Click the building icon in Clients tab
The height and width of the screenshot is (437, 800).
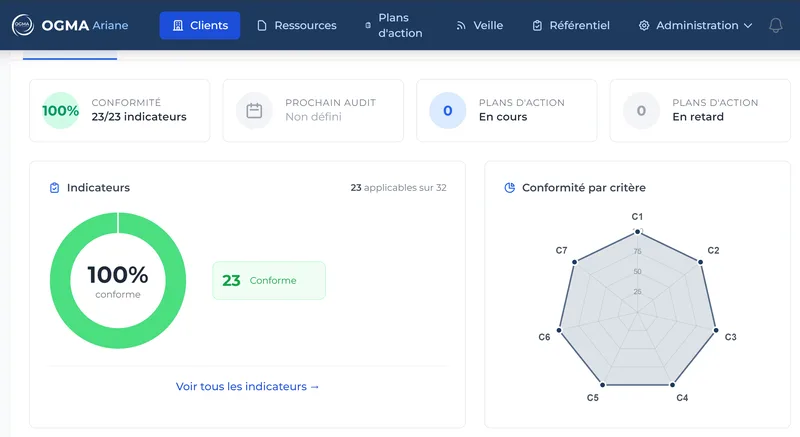coord(178,25)
